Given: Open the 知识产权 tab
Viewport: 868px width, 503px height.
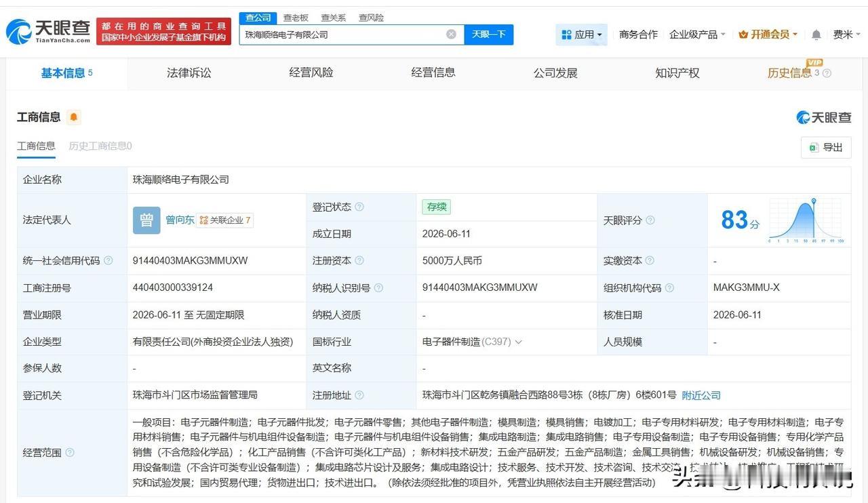Looking at the screenshot, I should pyautogui.click(x=677, y=73).
